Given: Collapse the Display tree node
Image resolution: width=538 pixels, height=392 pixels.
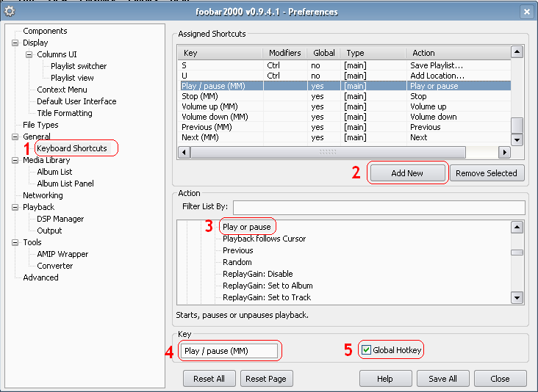Looking at the screenshot, I should click(x=15, y=43).
